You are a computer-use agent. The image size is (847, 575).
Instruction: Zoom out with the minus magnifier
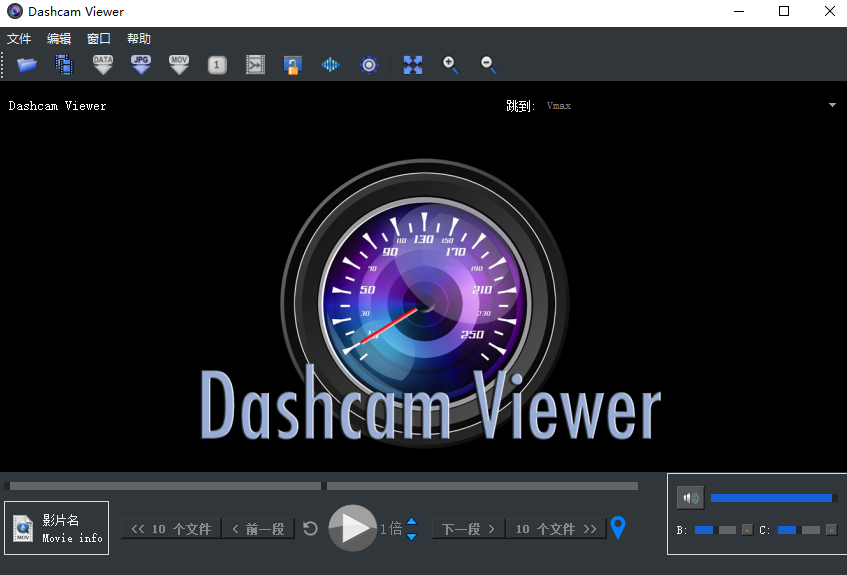click(488, 65)
